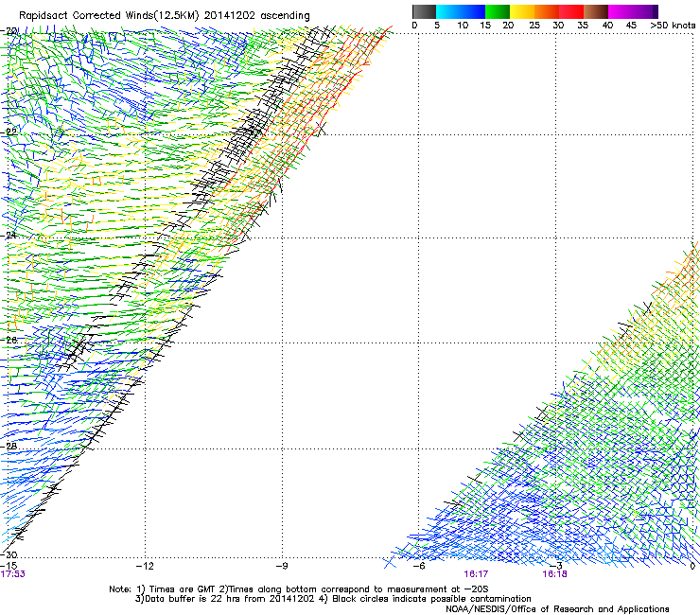
Task: Click the latitude label '-30' on left axis
Action: (x=9, y=554)
